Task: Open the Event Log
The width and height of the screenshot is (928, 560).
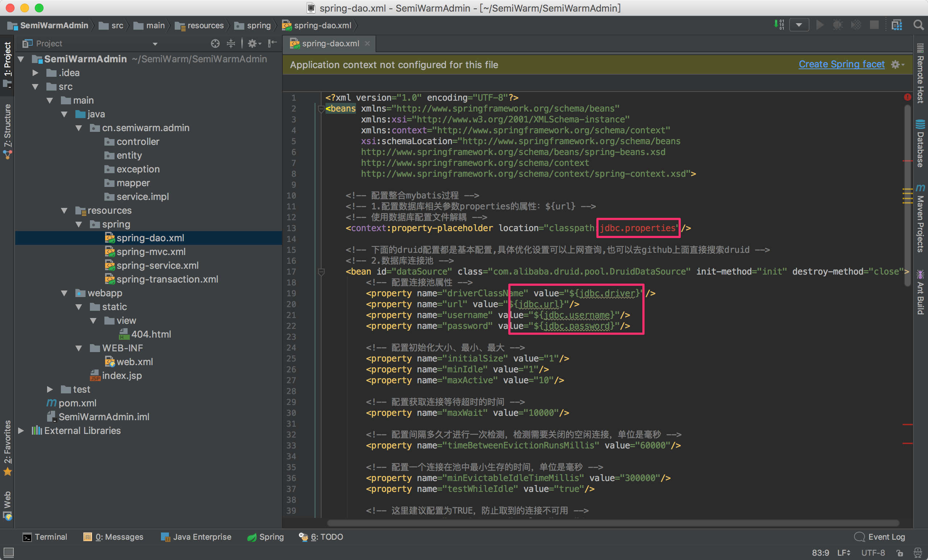Action: 879,537
